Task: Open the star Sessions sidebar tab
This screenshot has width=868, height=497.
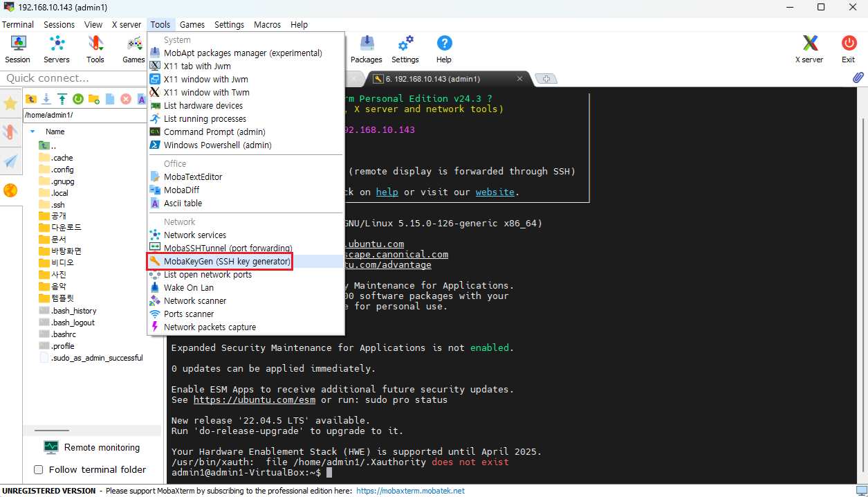Action: pos(10,104)
